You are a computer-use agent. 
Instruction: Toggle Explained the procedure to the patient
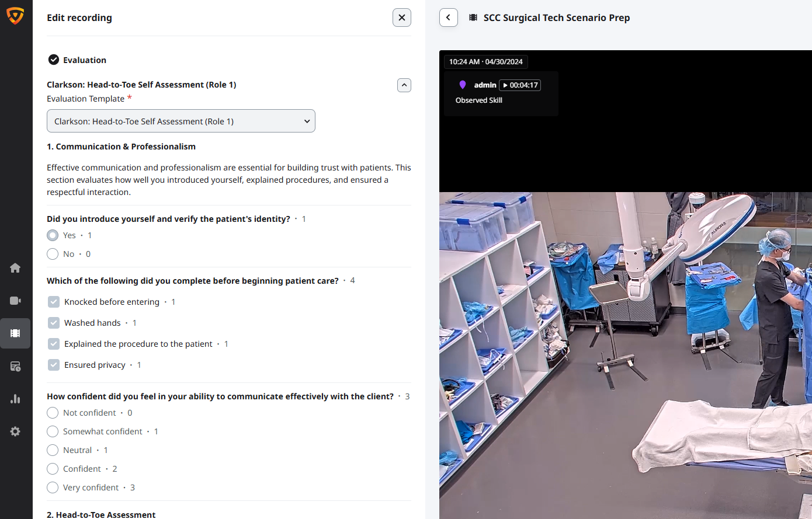54,344
